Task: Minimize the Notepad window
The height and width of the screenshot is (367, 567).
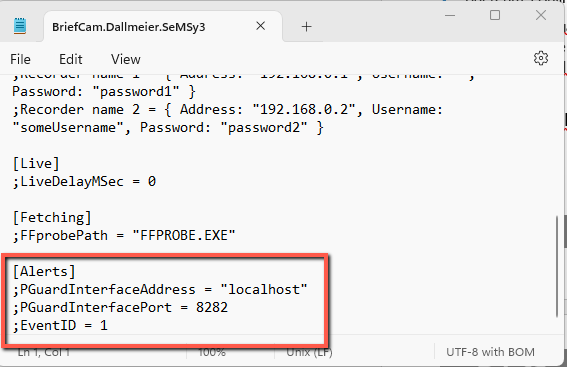Action: click(450, 16)
